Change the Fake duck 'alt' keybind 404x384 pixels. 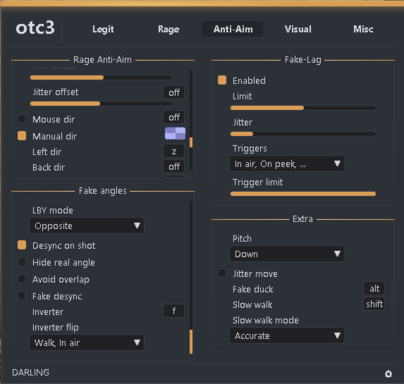[374, 289]
